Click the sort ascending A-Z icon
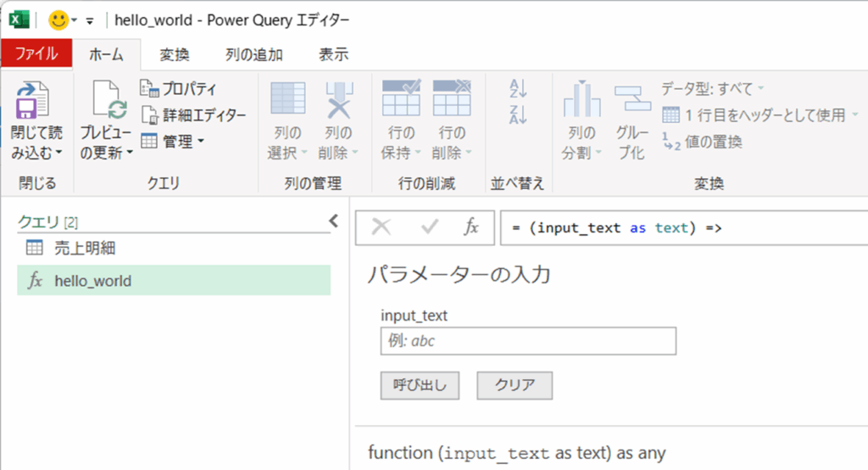This screenshot has height=470, width=868. tap(518, 88)
